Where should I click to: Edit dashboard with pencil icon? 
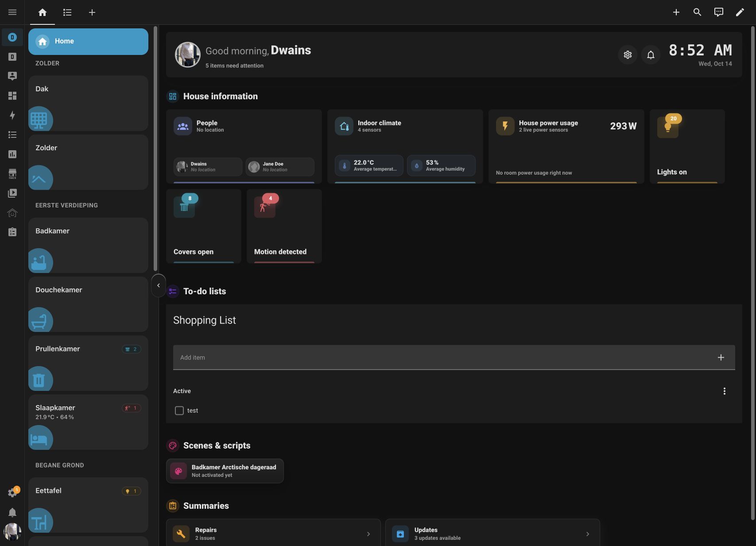point(740,12)
